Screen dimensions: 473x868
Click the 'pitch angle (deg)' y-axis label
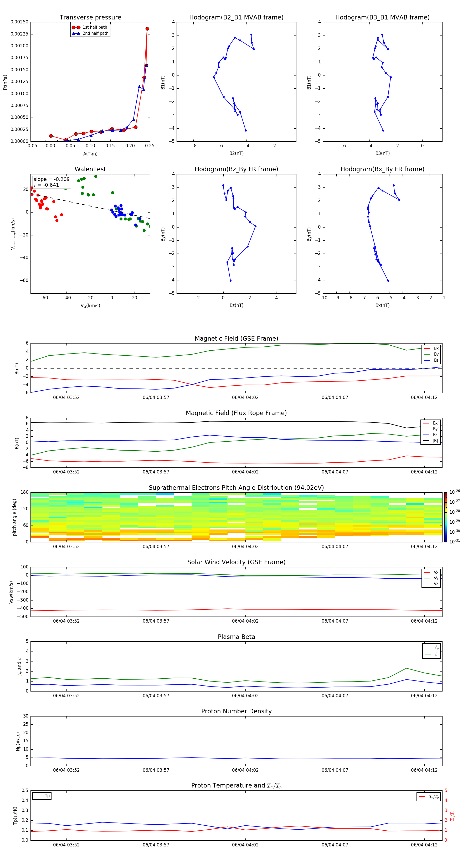pyautogui.click(x=14, y=517)
